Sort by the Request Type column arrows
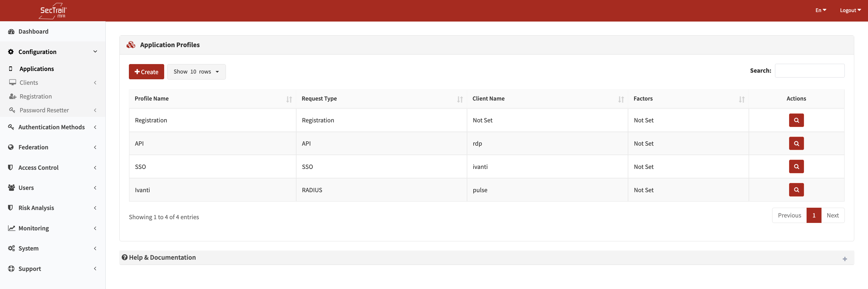The image size is (868, 289). pos(460,99)
